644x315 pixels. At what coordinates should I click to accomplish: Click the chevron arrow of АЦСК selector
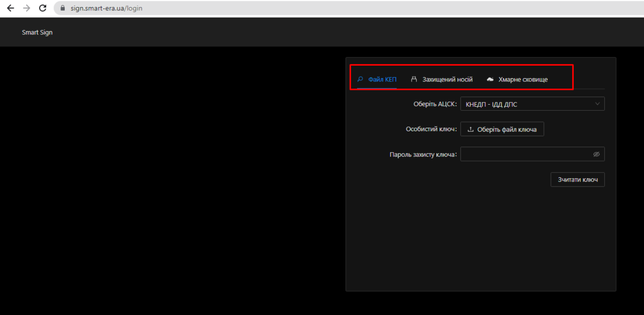click(x=597, y=104)
